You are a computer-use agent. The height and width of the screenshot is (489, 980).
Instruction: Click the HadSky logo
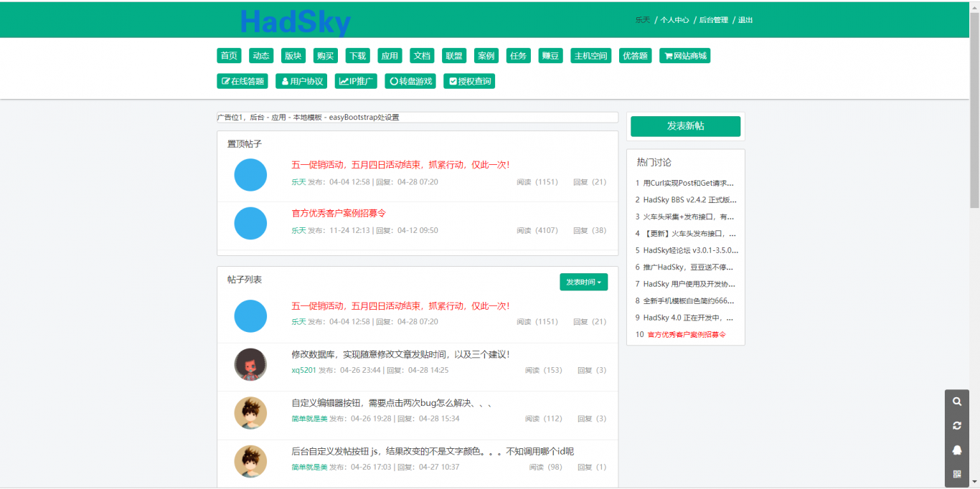pyautogui.click(x=296, y=22)
